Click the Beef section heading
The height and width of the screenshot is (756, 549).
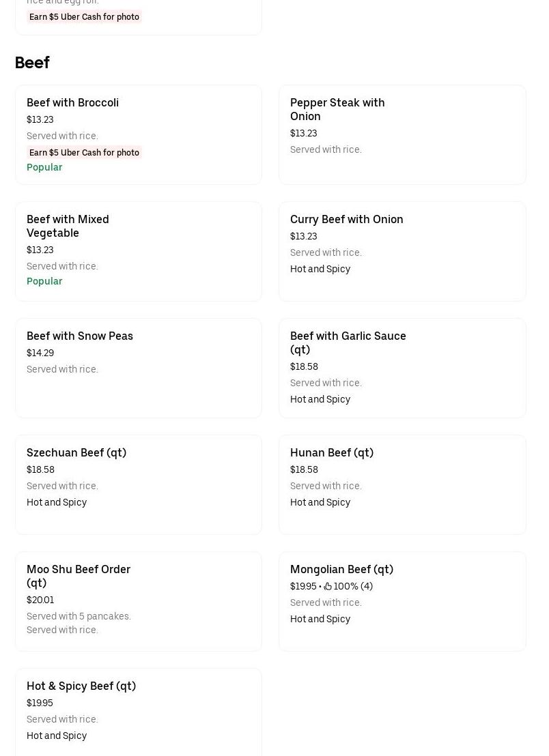coord(32,63)
